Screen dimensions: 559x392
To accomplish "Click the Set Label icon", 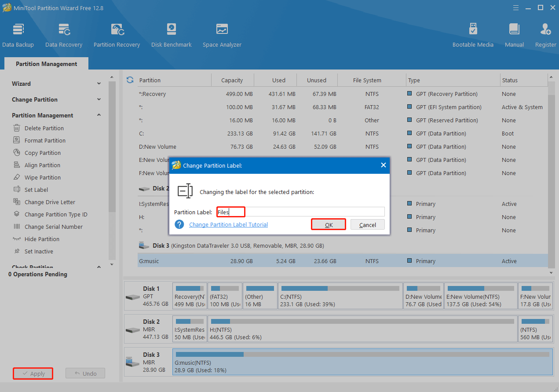I will pos(17,190).
